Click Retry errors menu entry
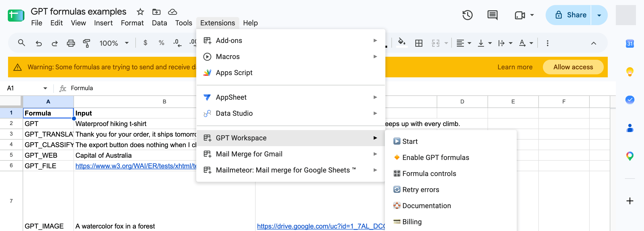The image size is (644, 231). (x=451, y=190)
